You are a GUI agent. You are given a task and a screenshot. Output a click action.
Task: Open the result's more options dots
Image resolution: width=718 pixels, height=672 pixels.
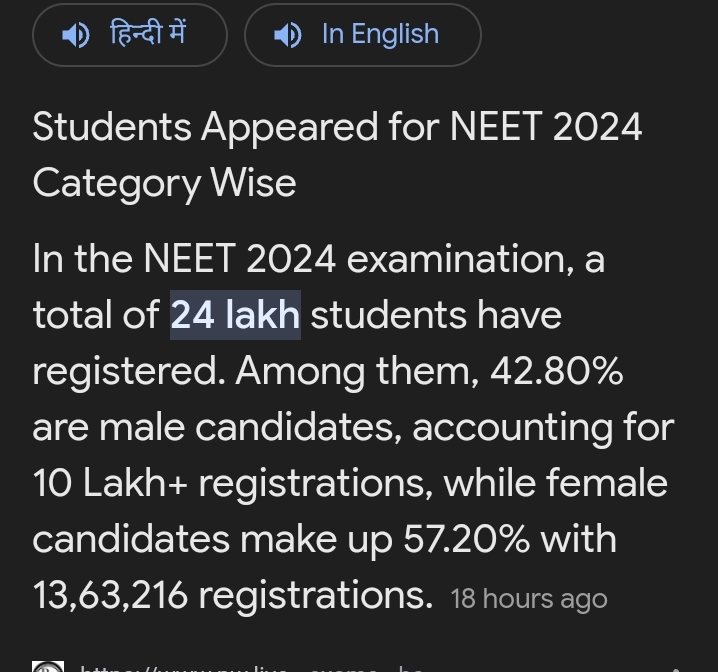point(677,666)
